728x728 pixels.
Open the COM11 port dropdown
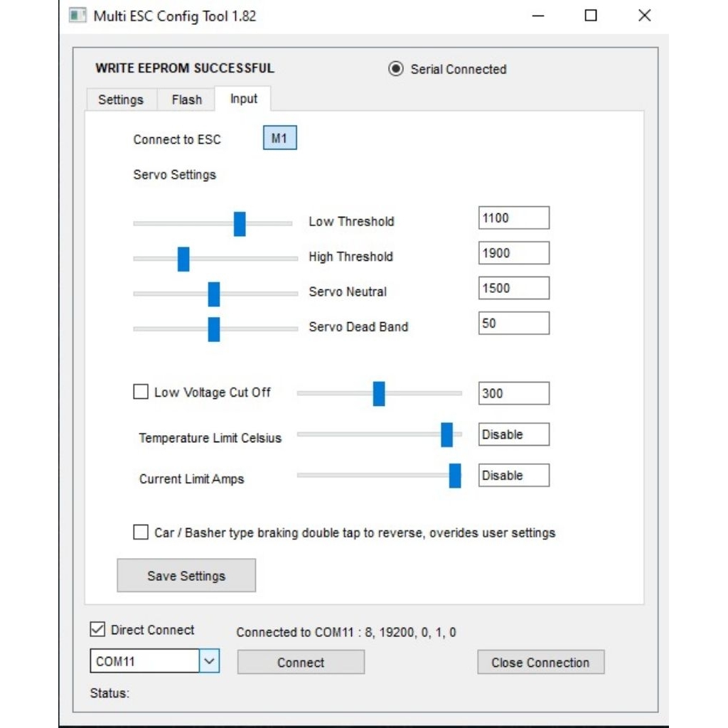(x=209, y=661)
